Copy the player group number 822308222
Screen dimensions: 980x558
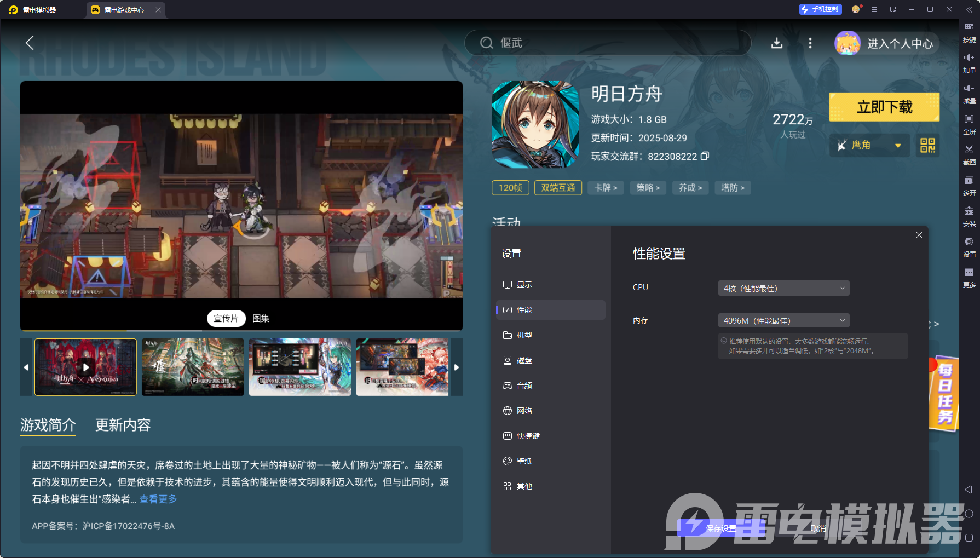705,156
